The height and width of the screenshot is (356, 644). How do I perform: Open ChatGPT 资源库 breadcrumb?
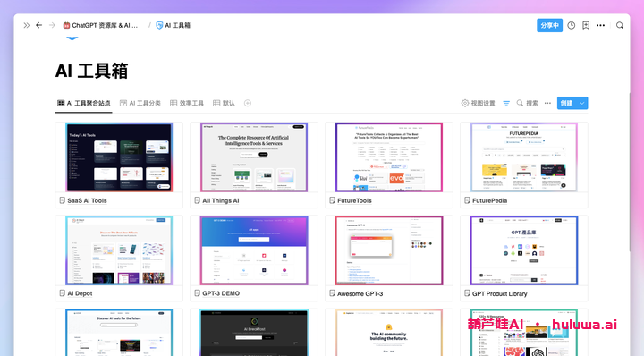[100, 25]
